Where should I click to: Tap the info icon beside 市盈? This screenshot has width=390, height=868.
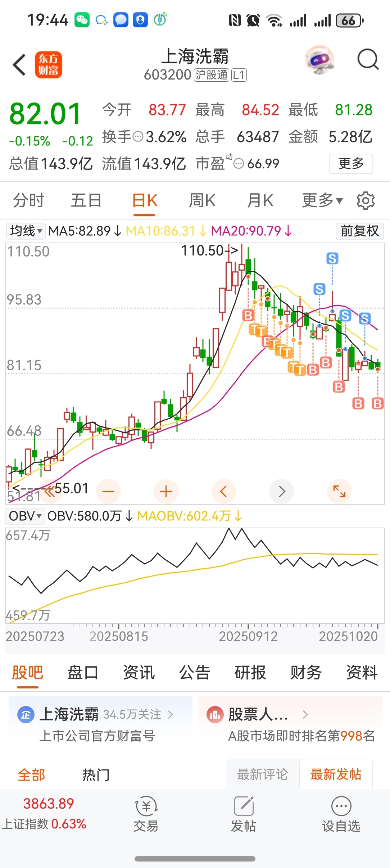click(239, 164)
